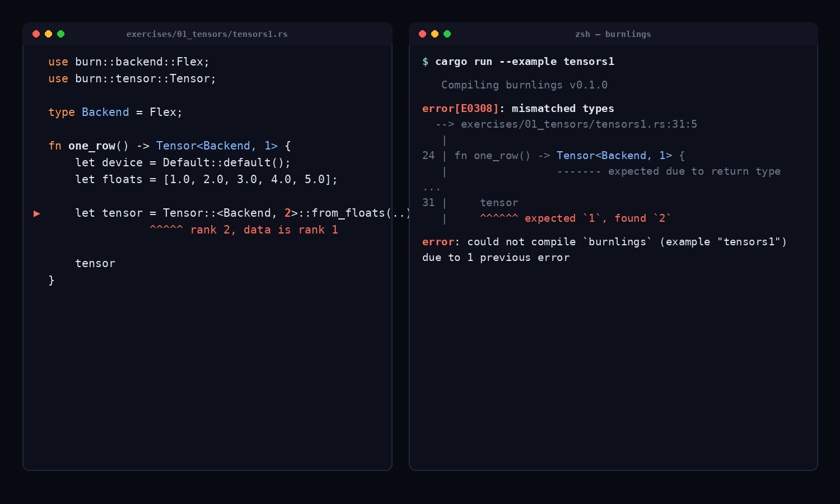
Task: Click 'Compiling burnlings v0.1.0' line
Action: point(524,85)
